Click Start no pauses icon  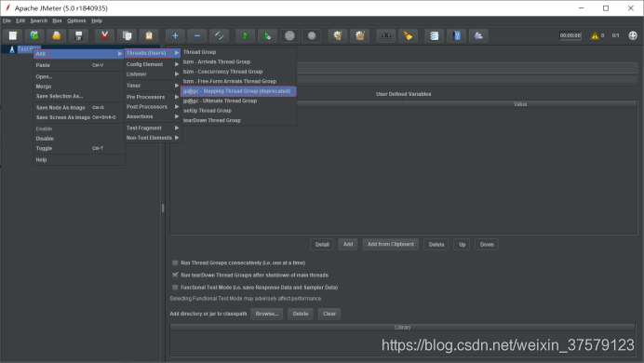(x=267, y=35)
